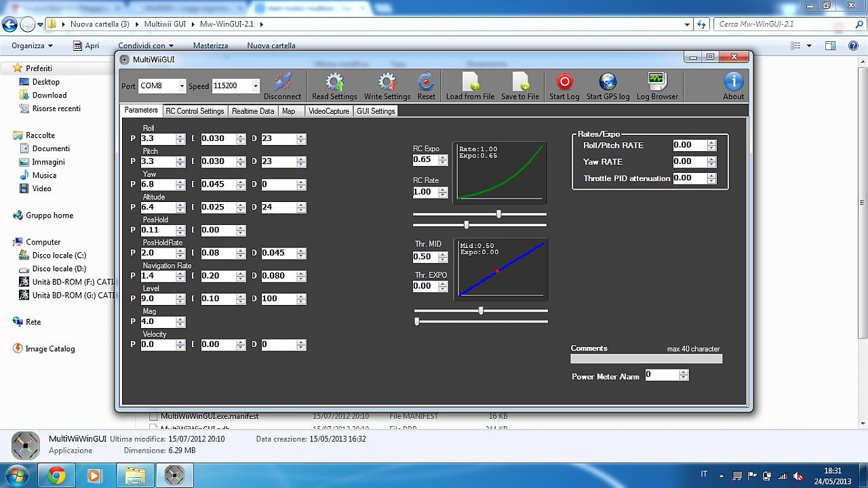The image size is (868, 488).
Task: Click the Start GPS log globe icon
Action: (608, 82)
